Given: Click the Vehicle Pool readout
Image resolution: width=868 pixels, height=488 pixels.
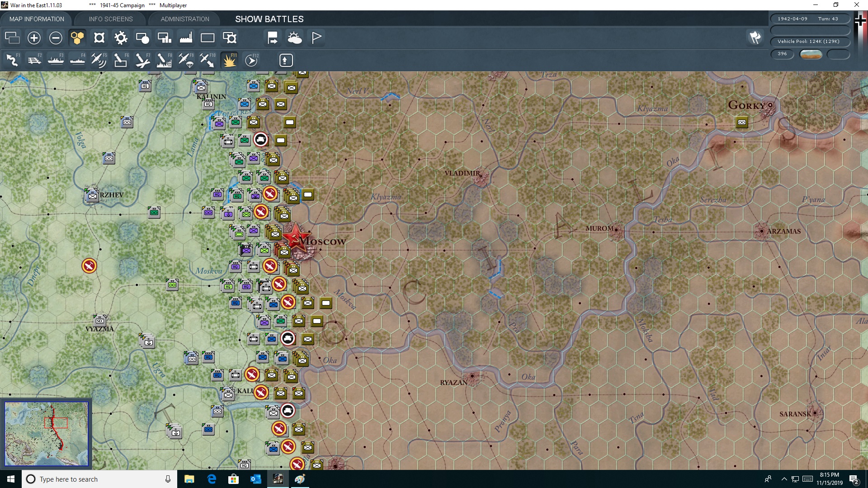Looking at the screenshot, I should (x=809, y=42).
